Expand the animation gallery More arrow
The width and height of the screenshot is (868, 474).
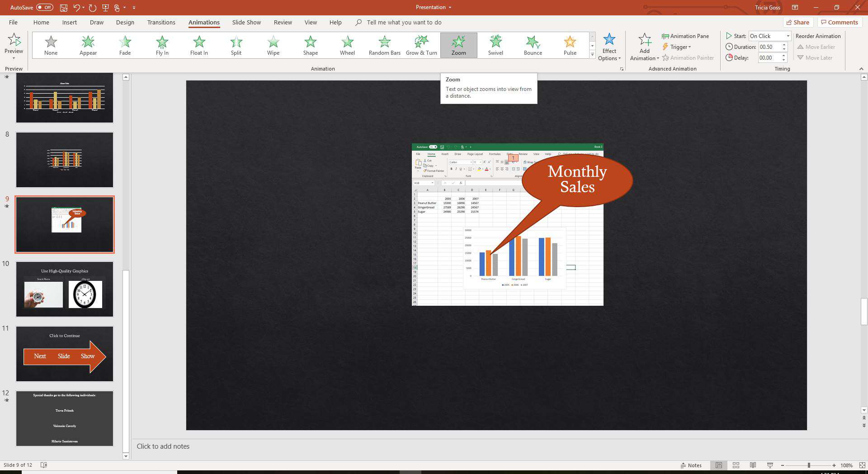click(592, 54)
